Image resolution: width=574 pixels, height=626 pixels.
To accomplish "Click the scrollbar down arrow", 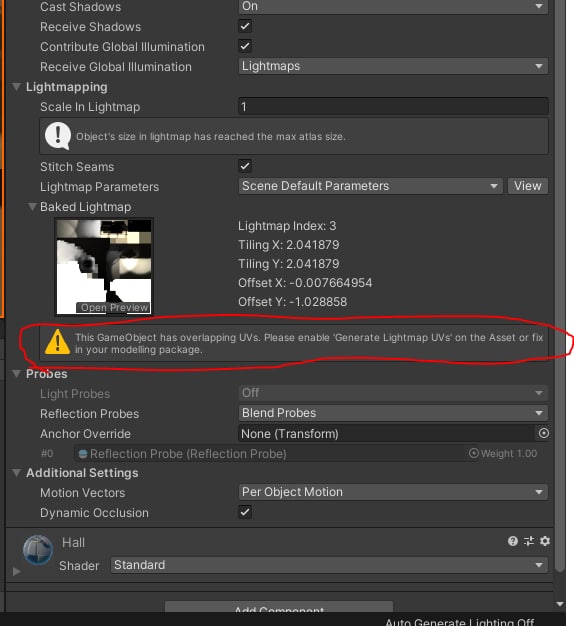I will point(560,604).
